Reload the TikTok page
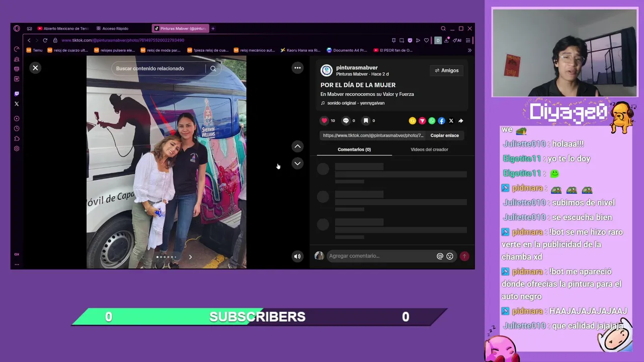The height and width of the screenshot is (362, 644). 45,40
